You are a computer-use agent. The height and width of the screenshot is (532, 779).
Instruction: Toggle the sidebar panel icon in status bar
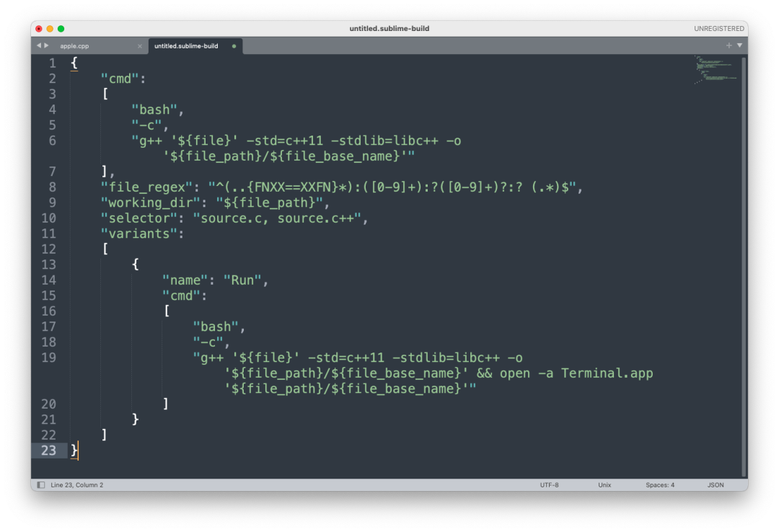pyautogui.click(x=40, y=485)
